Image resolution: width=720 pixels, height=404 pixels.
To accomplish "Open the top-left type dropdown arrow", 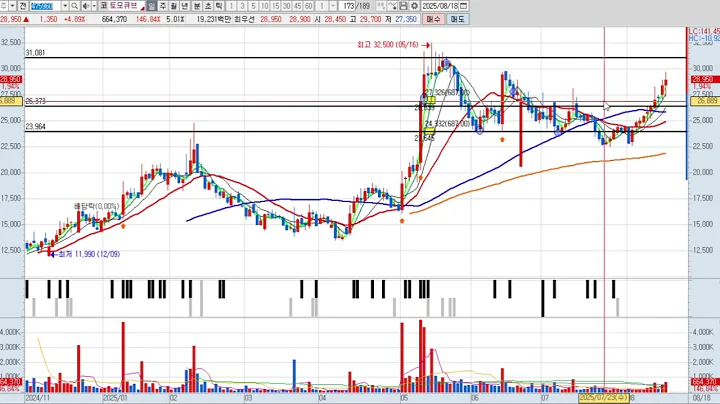I will pos(12,6).
